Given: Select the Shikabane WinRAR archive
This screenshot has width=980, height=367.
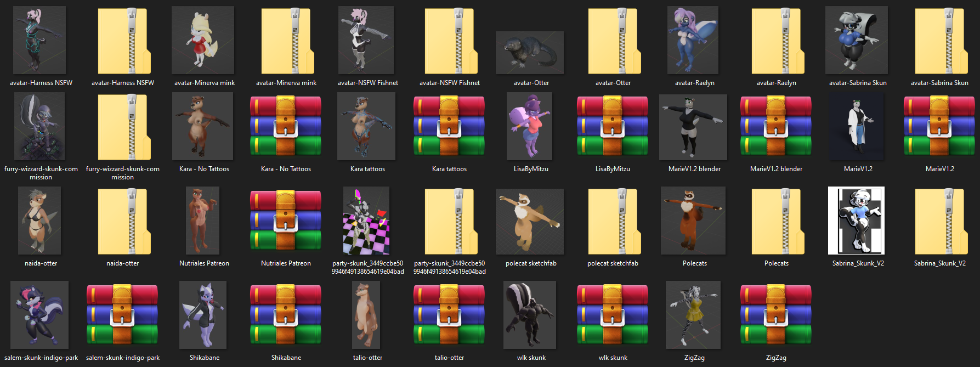Looking at the screenshot, I should click(x=286, y=315).
